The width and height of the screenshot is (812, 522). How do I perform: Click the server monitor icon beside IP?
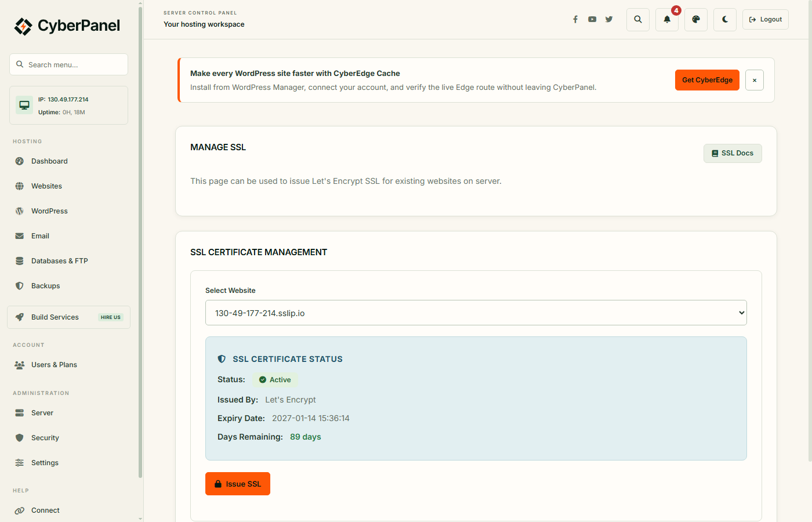click(x=24, y=105)
